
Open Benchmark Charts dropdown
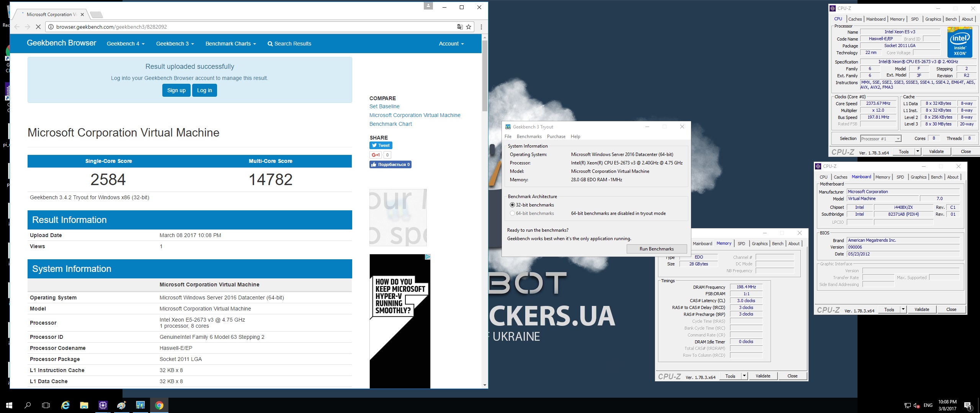(x=230, y=44)
